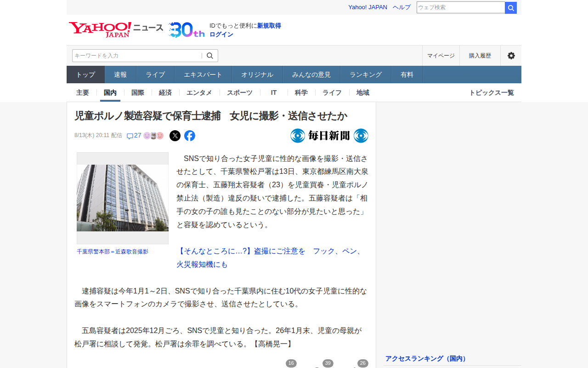Select the ライブ tab

(x=155, y=75)
